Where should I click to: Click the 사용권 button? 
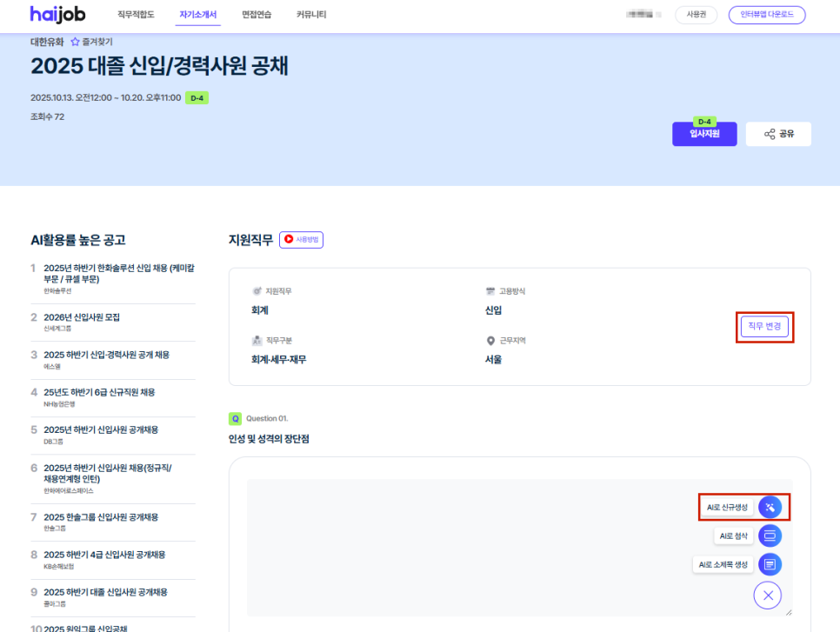(x=696, y=15)
